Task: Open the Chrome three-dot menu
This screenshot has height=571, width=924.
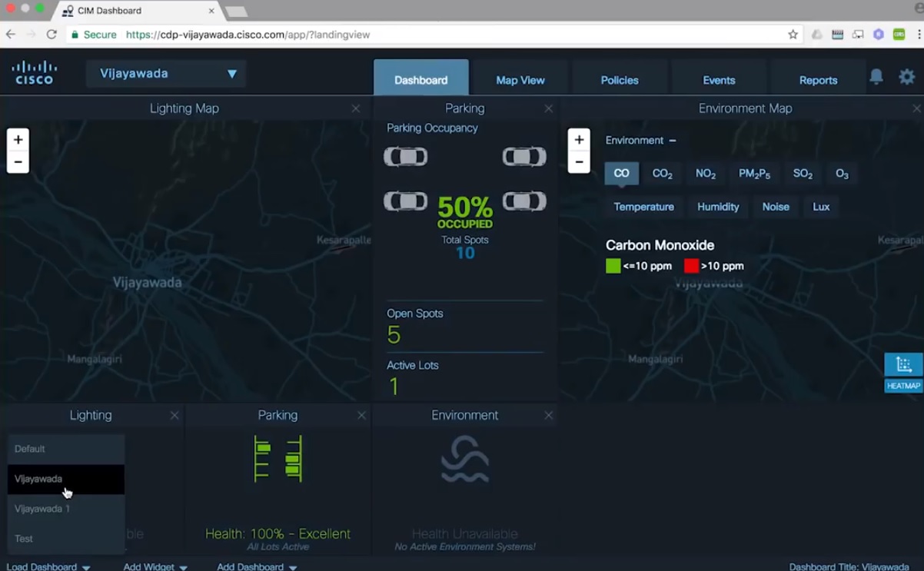Action: tap(919, 35)
